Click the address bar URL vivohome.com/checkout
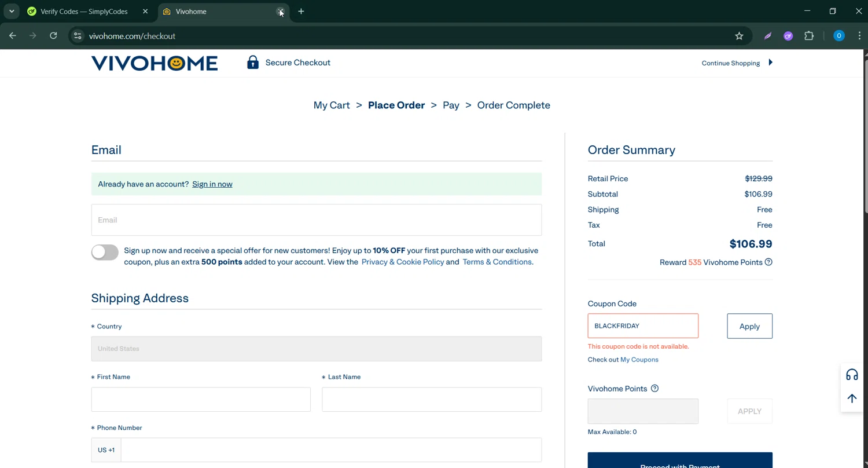This screenshot has height=468, width=868. pos(132,36)
